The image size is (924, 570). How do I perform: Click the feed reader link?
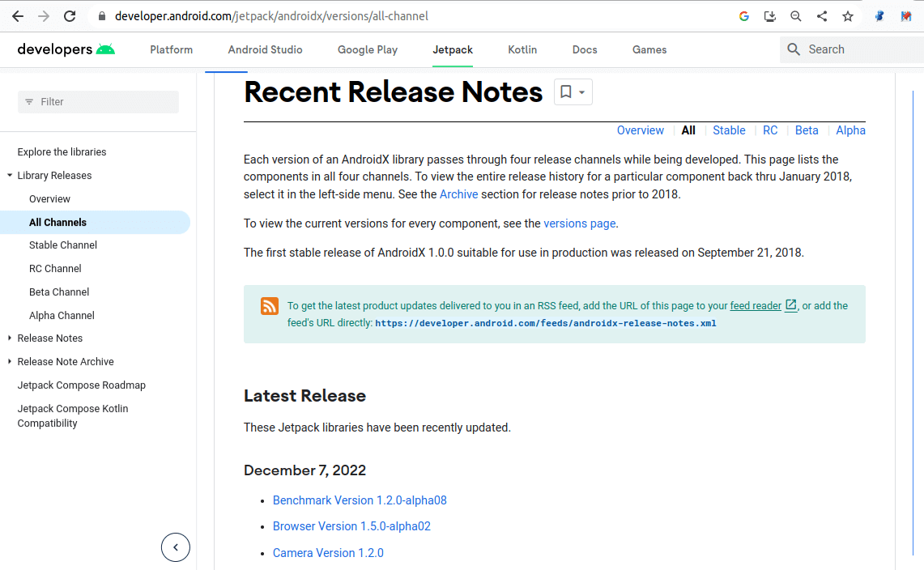coord(755,305)
